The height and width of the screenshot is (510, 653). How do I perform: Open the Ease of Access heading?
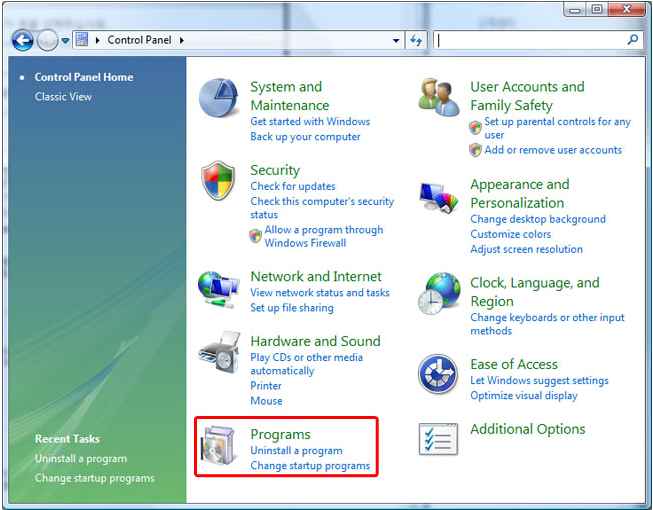pyautogui.click(x=514, y=364)
